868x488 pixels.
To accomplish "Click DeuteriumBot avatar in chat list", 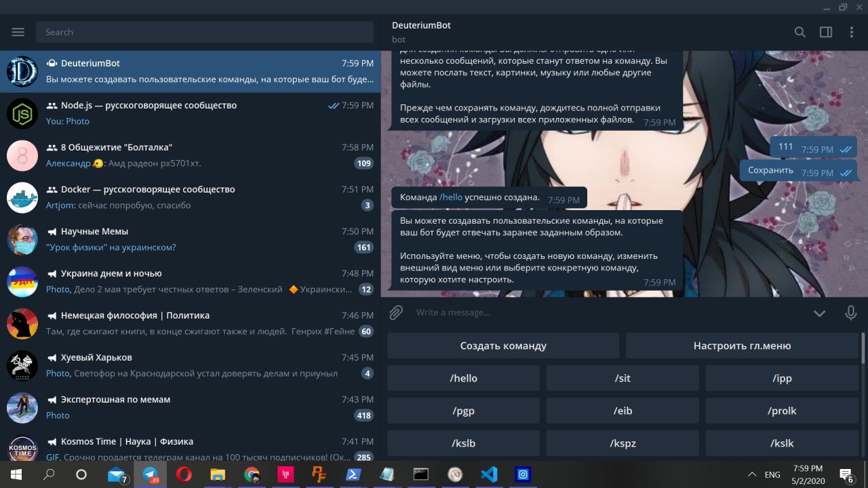I will 22,72.
